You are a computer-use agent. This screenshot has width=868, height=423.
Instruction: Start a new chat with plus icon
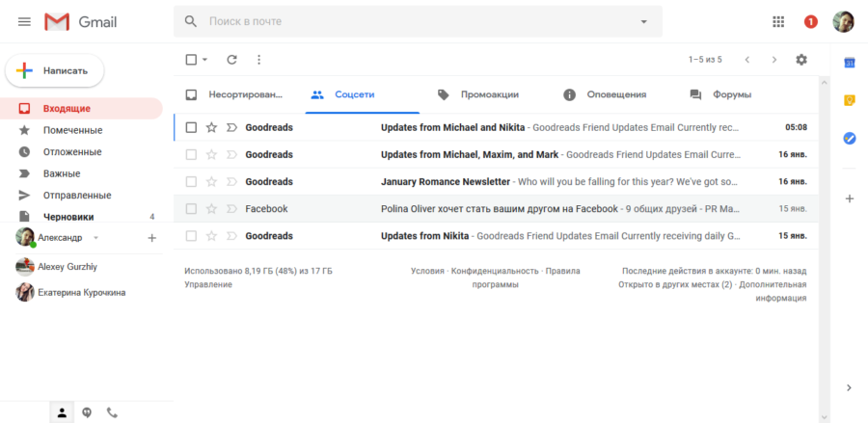pyautogui.click(x=152, y=238)
